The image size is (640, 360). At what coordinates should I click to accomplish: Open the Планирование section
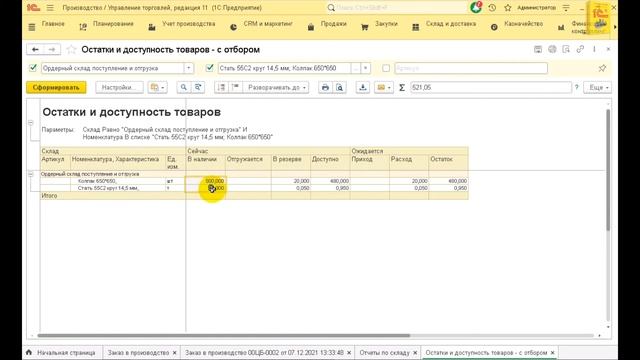113,24
